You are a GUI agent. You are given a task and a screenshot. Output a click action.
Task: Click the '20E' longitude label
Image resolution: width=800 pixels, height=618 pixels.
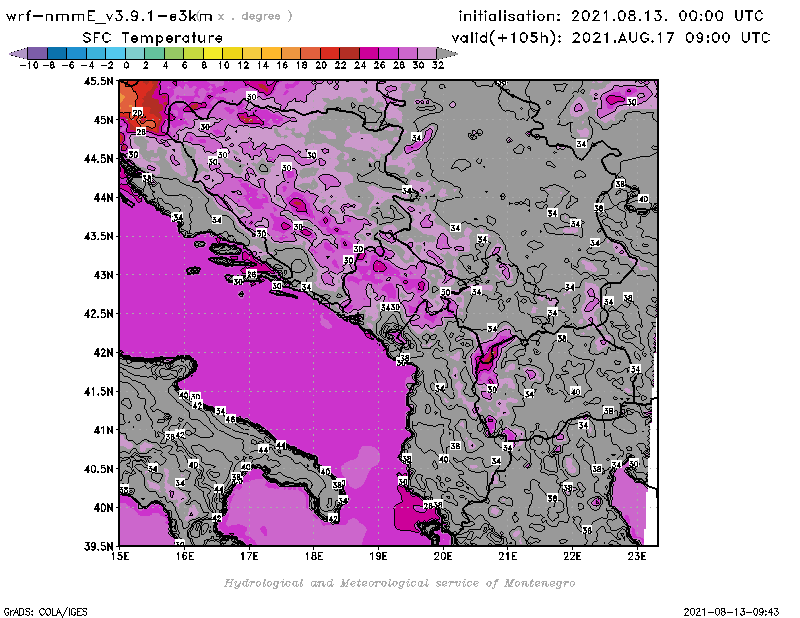(x=443, y=556)
